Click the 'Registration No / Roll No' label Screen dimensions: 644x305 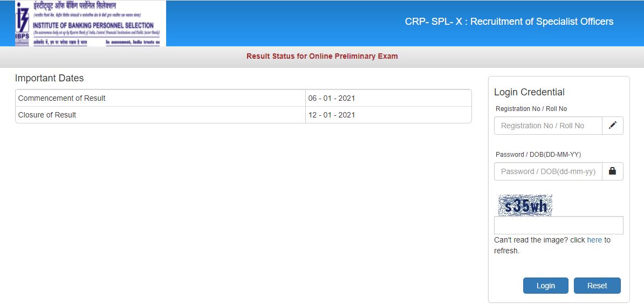click(x=531, y=109)
